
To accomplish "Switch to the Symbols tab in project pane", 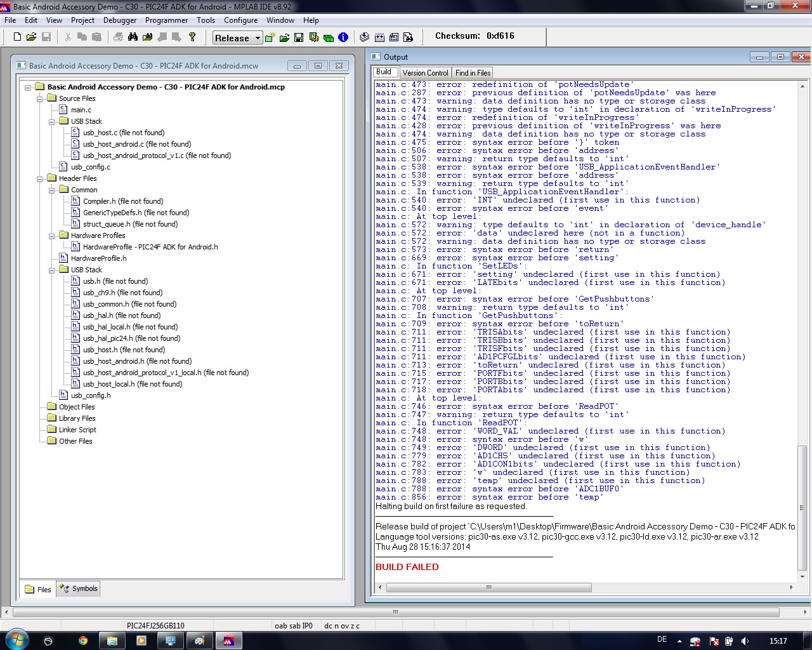I will click(79, 589).
